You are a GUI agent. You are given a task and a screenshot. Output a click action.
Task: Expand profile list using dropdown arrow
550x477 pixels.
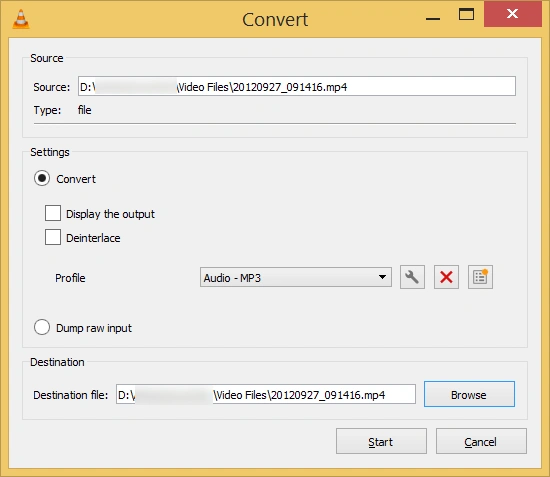click(x=382, y=277)
